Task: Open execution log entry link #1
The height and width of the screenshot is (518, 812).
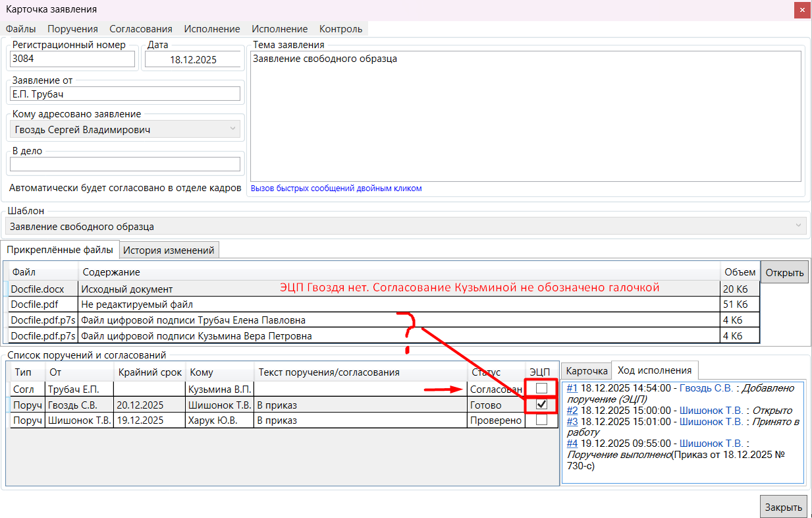Action: pyautogui.click(x=572, y=388)
